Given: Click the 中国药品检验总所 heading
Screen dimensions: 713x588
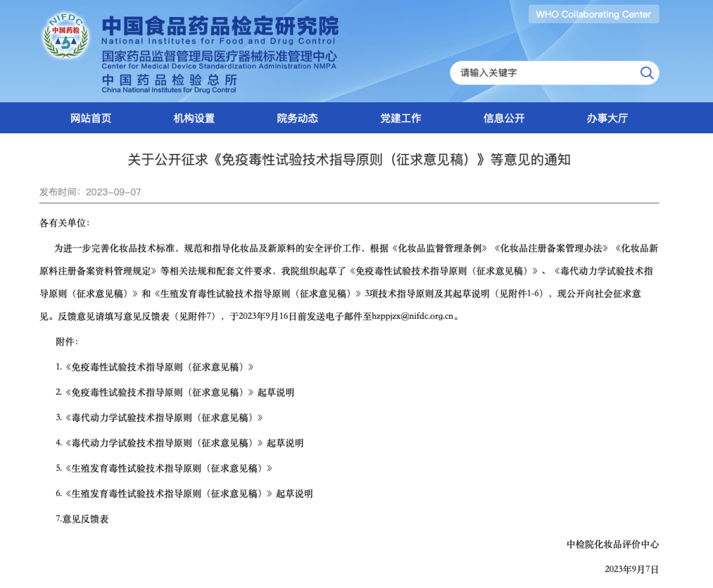Looking at the screenshot, I should click(169, 80).
